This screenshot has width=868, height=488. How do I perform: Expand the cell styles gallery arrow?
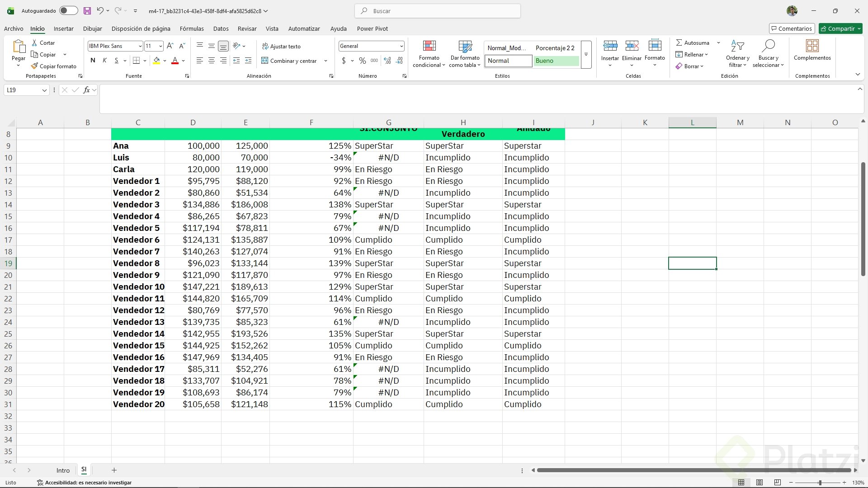pyautogui.click(x=586, y=55)
